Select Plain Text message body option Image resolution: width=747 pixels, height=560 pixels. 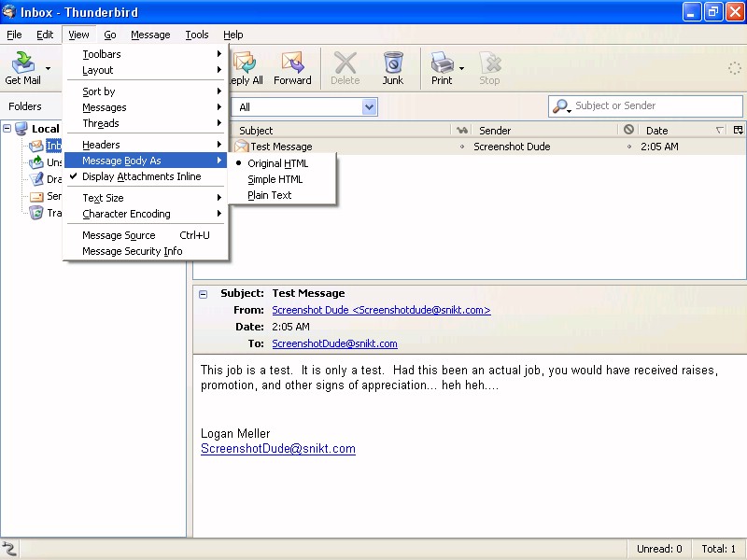[x=282, y=195]
